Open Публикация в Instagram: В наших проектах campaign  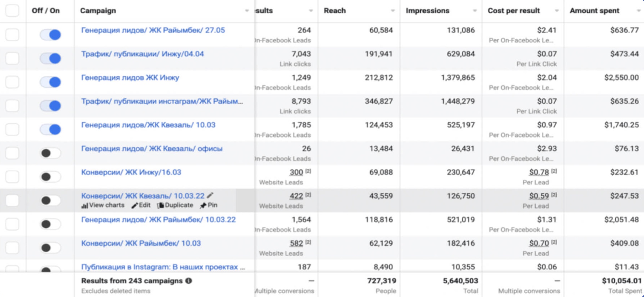[x=163, y=267]
